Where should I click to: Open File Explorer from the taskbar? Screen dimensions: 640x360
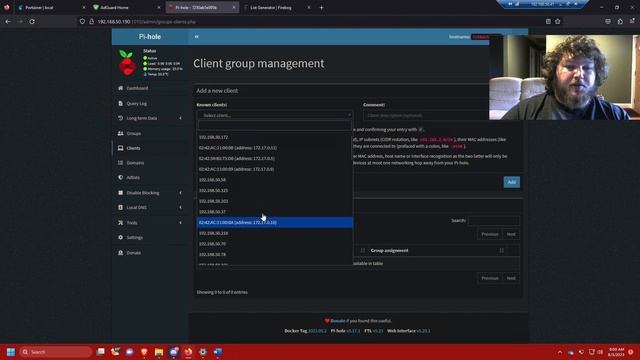pyautogui.click(x=159, y=352)
